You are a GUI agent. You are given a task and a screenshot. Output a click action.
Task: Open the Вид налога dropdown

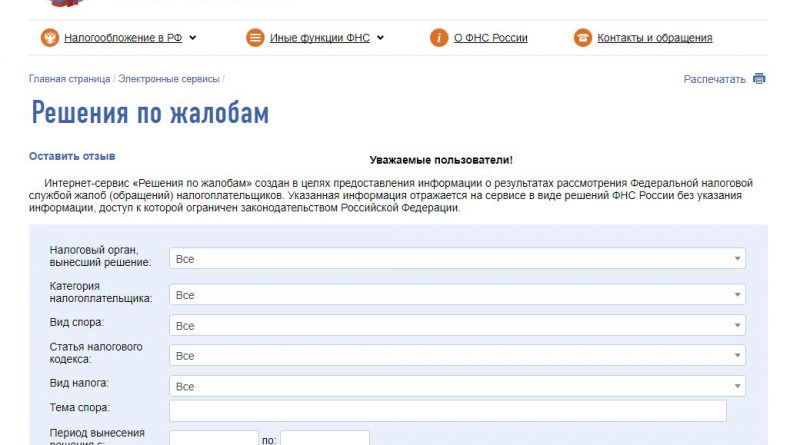(457, 386)
